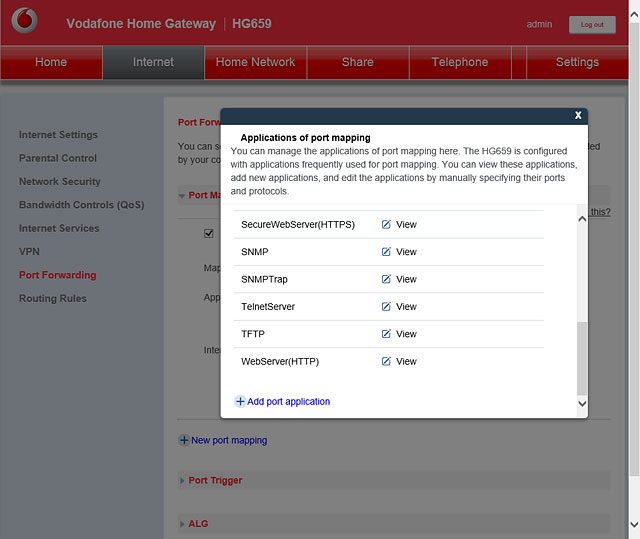
Task: Click the Log out button
Action: 592,25
